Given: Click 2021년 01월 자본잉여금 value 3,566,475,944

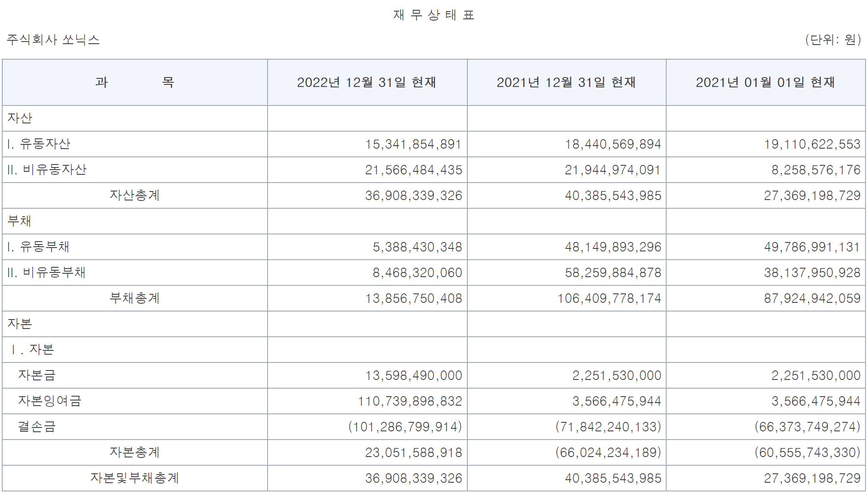Looking at the screenshot, I should [816, 401].
